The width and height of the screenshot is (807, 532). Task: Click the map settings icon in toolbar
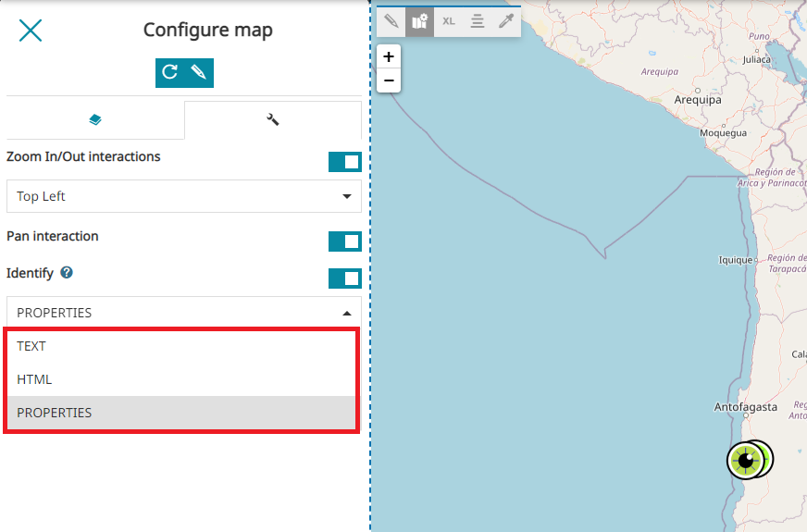pos(420,21)
